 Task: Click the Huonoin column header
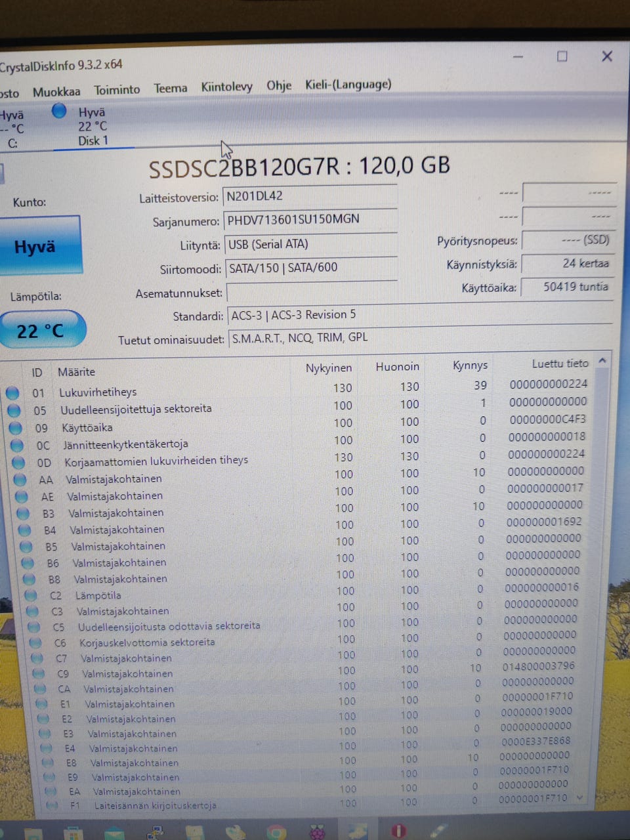point(397,366)
